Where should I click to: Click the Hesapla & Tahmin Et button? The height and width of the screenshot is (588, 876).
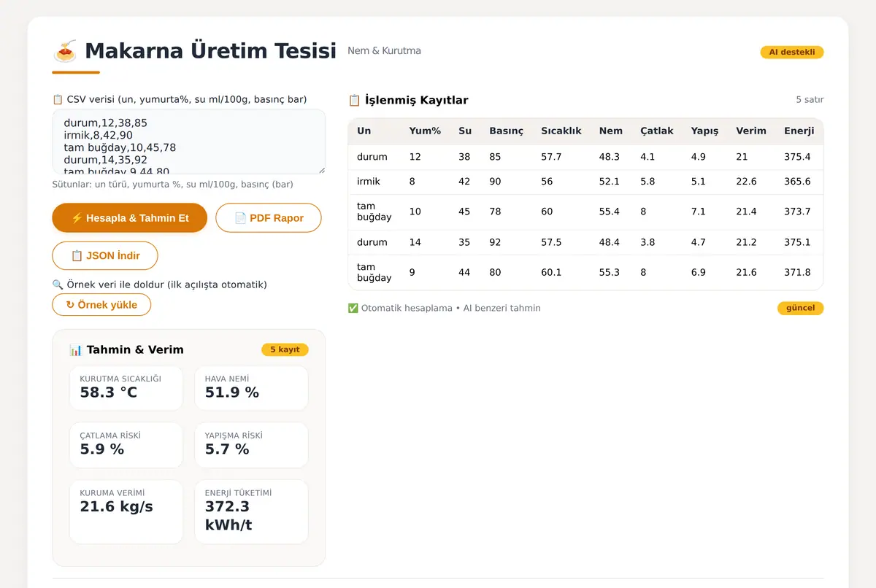point(130,218)
